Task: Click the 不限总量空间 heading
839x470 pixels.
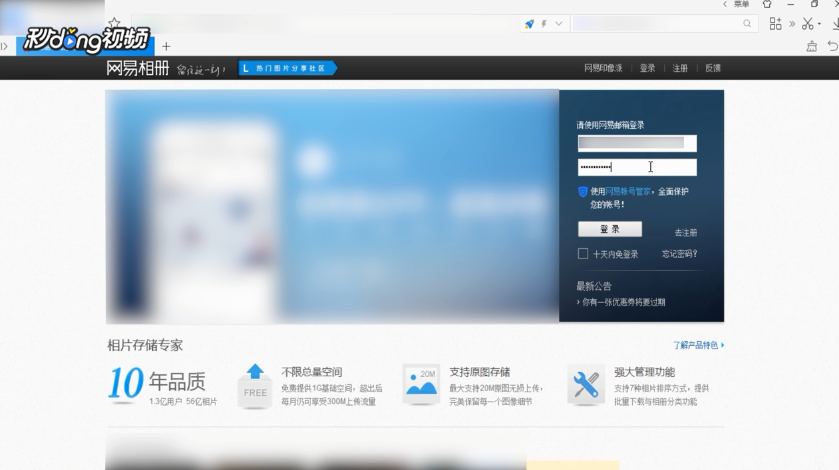Action: 311,372
